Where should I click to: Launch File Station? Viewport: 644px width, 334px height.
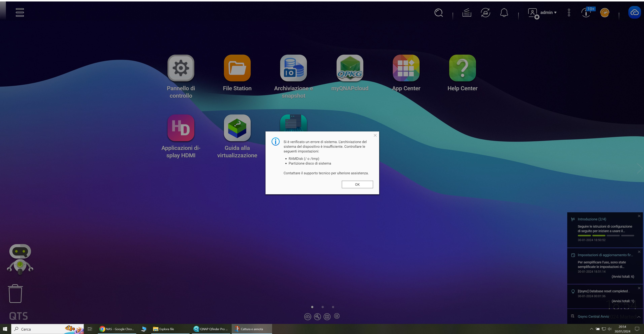pos(237,68)
